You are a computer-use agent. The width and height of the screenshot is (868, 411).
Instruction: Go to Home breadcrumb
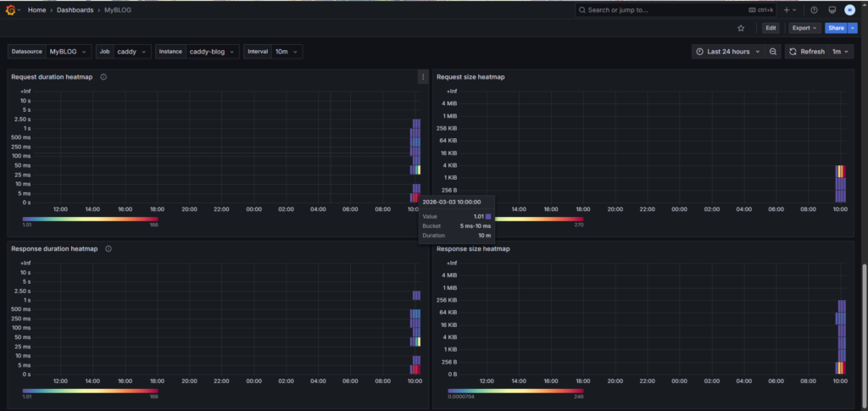tap(36, 10)
